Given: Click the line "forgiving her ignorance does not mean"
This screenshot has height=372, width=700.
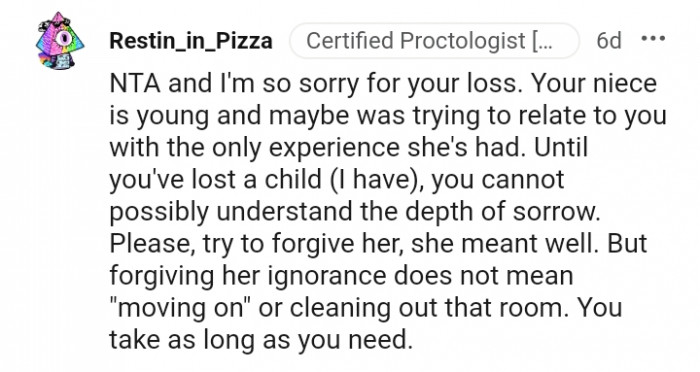Looking at the screenshot, I should [x=341, y=276].
